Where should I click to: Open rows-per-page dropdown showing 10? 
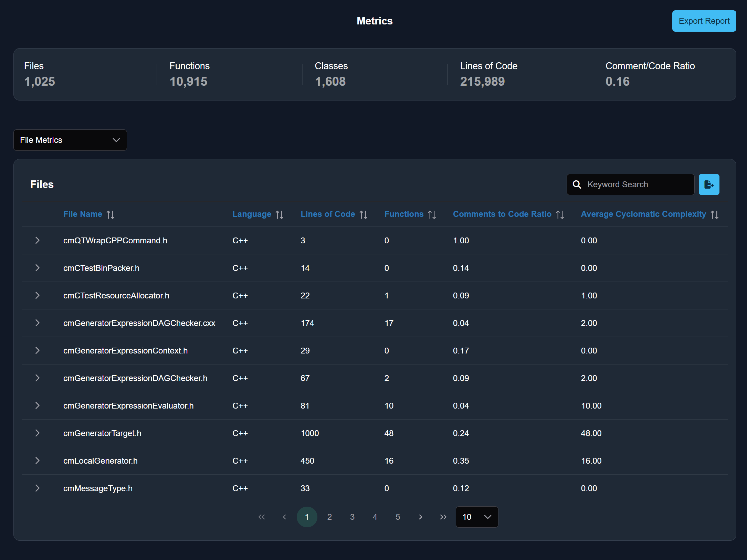pos(477,517)
